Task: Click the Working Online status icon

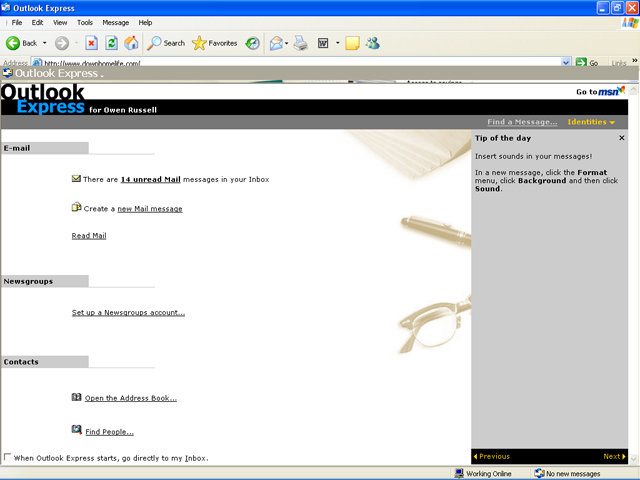Action: coord(459,473)
